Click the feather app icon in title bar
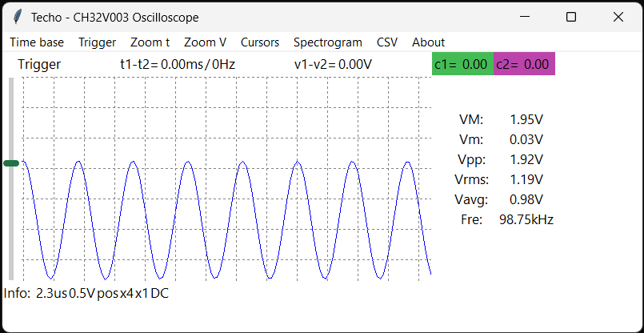 point(18,18)
